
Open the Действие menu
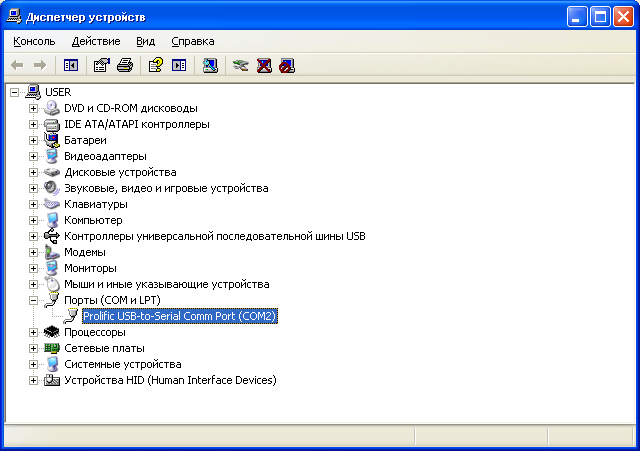tap(96, 41)
